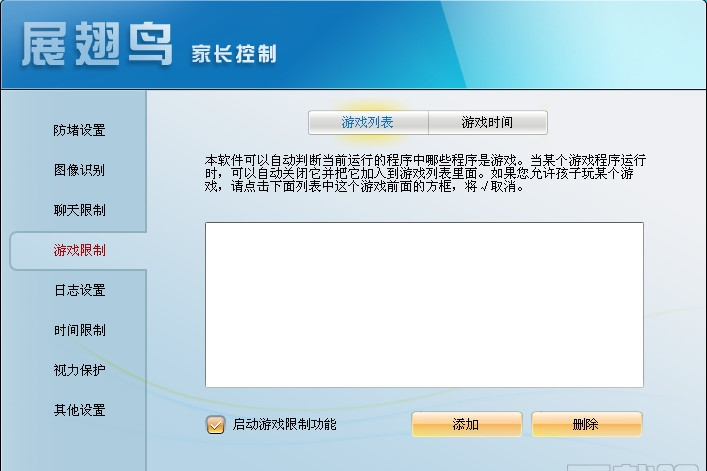Viewport: 707px width, 471px height.
Task: Go to the 其他设置 section
Action: [x=79, y=410]
